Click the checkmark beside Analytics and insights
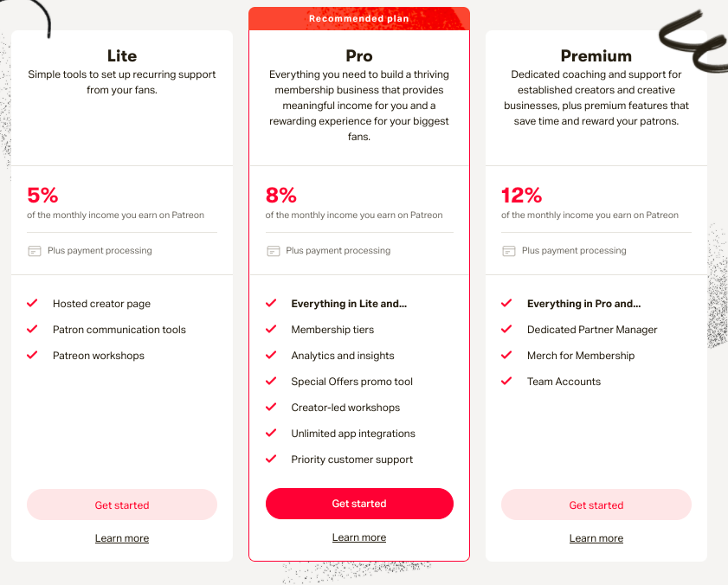Image resolution: width=728 pixels, height=585 pixels. click(271, 356)
